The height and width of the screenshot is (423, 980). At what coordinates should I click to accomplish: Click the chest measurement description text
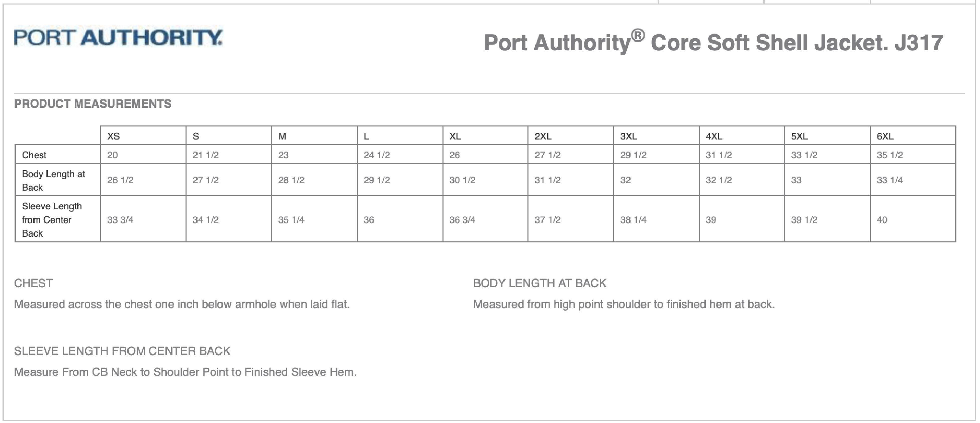pyautogui.click(x=182, y=305)
